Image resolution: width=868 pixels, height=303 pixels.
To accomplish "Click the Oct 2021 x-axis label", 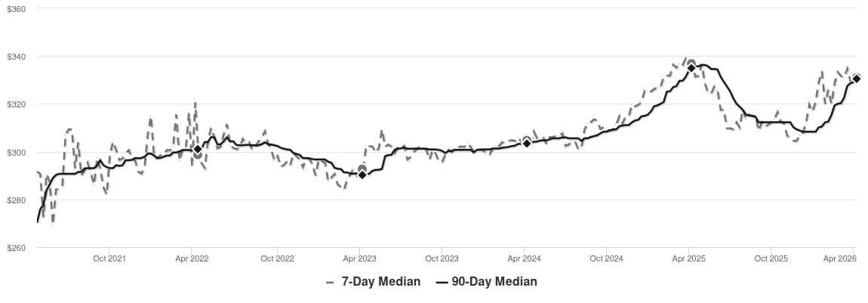I will click(x=109, y=259).
